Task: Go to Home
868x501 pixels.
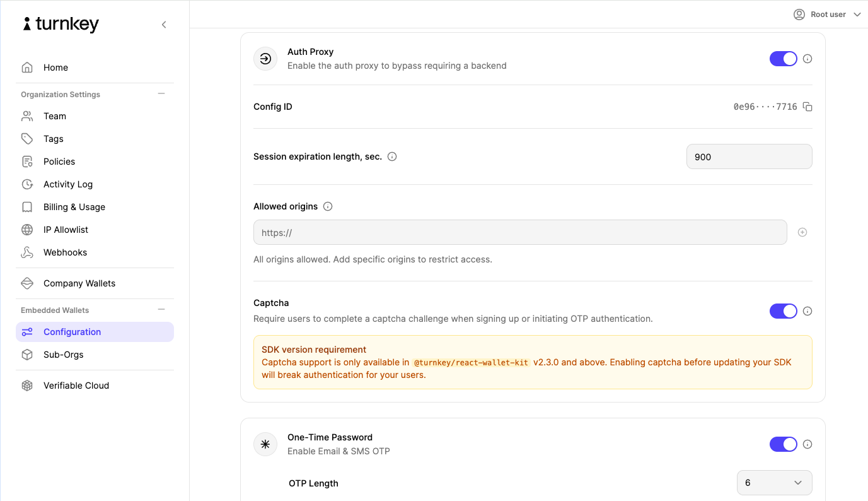Action: click(x=95, y=68)
